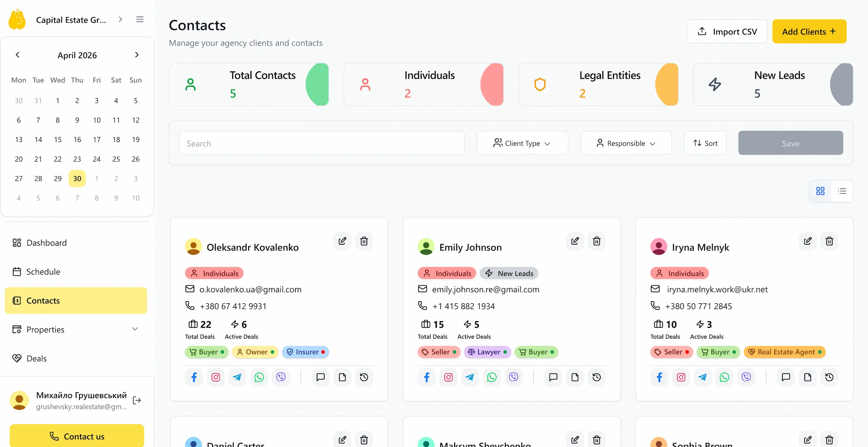Delete Oleksandr Kovalenko contact via trash icon
Viewport: 868px width, 447px height.
tap(364, 241)
